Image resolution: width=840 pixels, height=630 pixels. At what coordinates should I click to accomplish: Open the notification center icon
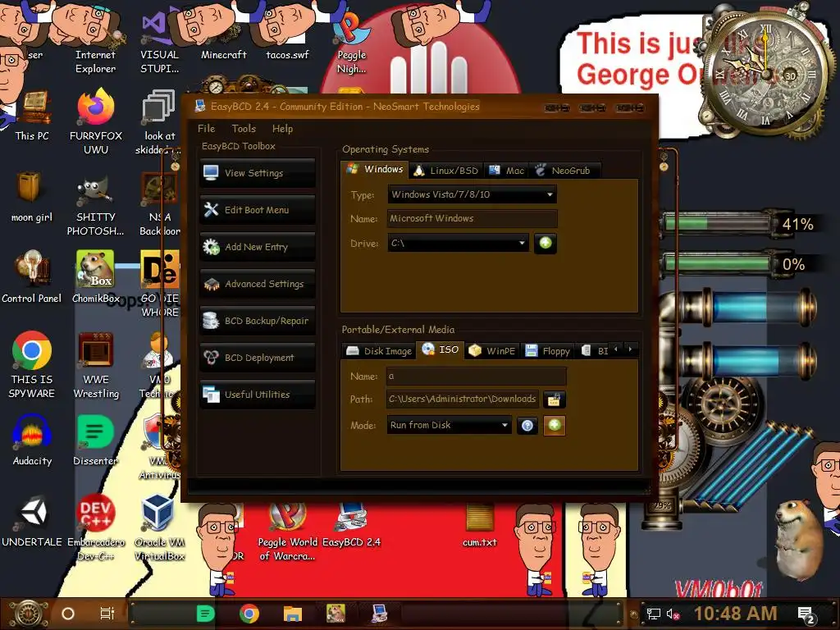(806, 615)
